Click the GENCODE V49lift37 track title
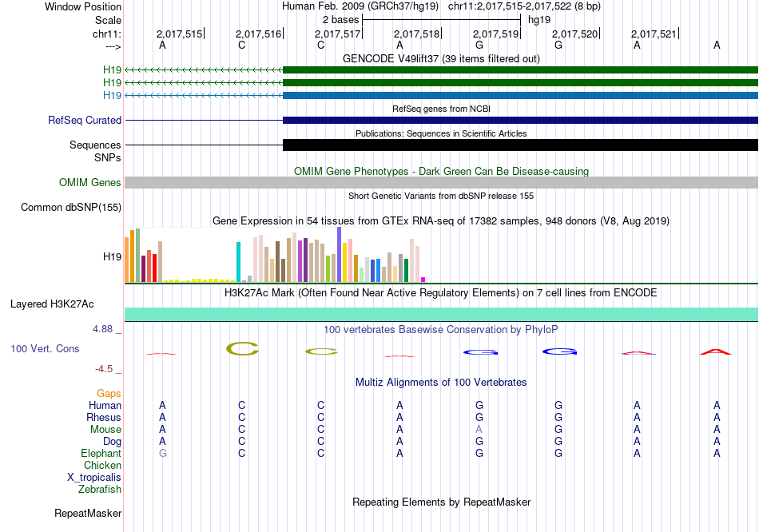 (x=441, y=58)
